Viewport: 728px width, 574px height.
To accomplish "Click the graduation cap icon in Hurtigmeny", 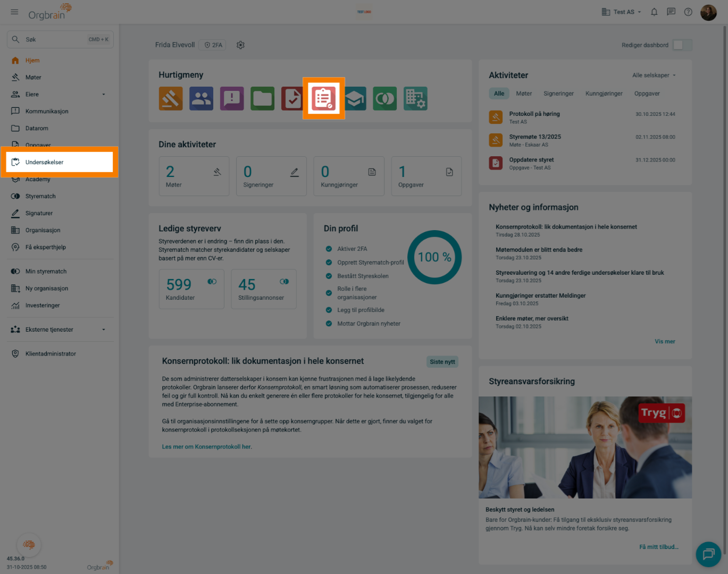I will pos(355,98).
